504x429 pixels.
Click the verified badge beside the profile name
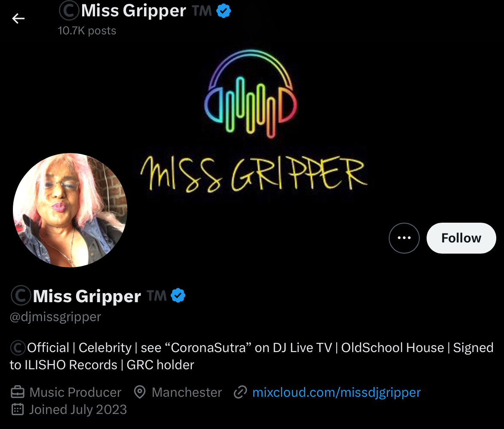tap(178, 296)
